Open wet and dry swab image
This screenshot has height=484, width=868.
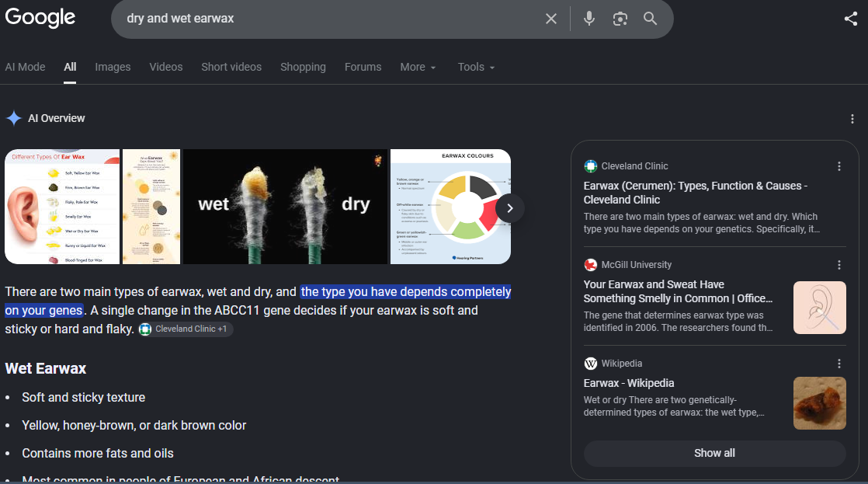285,207
